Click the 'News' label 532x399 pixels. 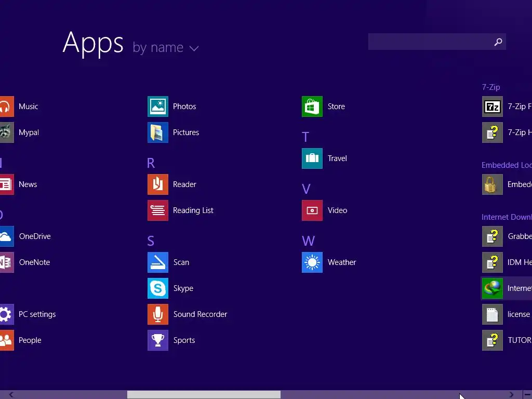(x=28, y=184)
